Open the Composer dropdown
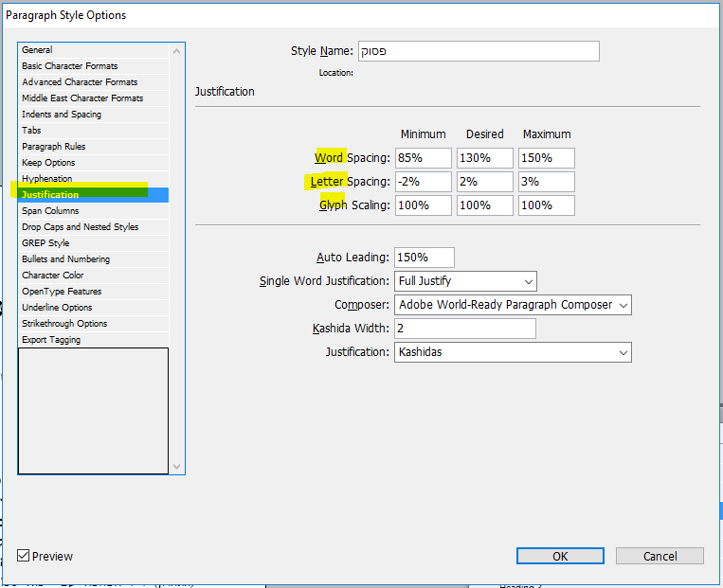Viewport: 723px width, 588px height. 513,305
